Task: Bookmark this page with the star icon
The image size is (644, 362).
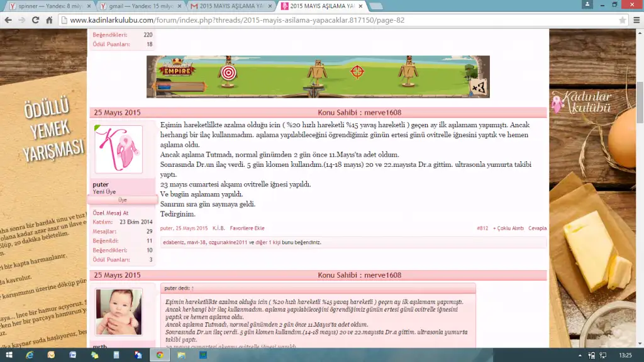Action: pyautogui.click(x=622, y=20)
